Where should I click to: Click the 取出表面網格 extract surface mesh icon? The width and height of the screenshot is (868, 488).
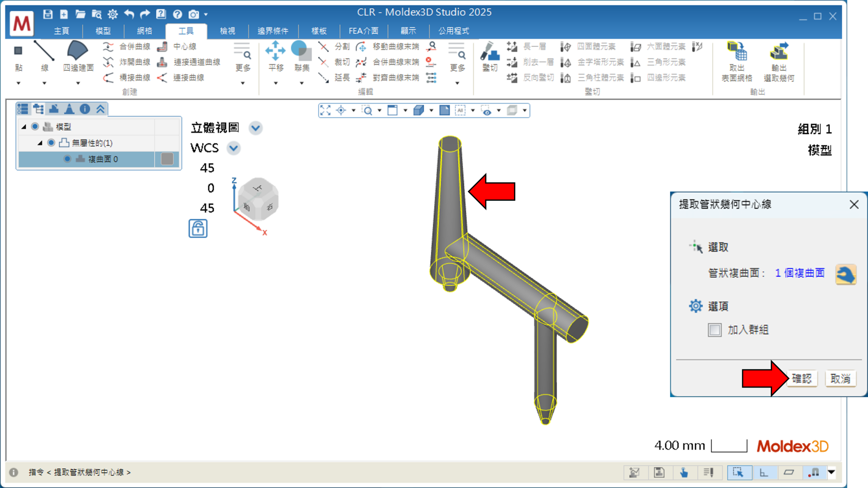click(736, 52)
